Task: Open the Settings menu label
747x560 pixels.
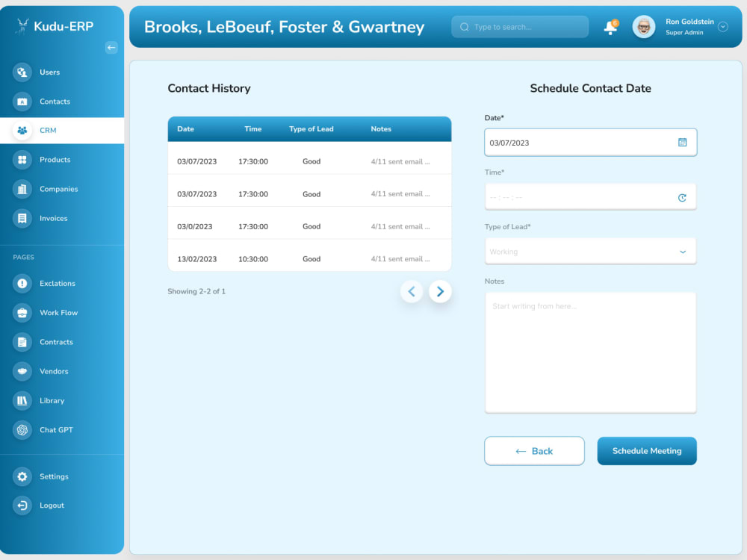Action: pos(54,476)
